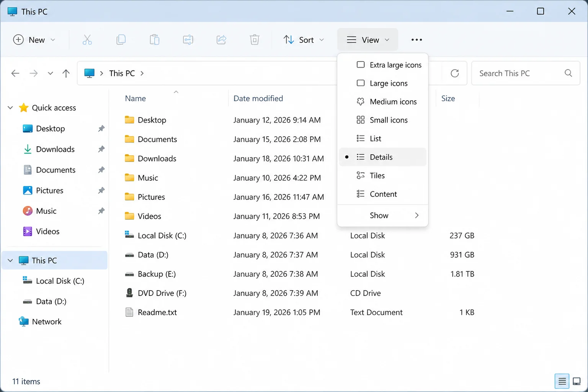Open the See more three-dots menu
Screen dimensions: 588x392
click(x=416, y=40)
